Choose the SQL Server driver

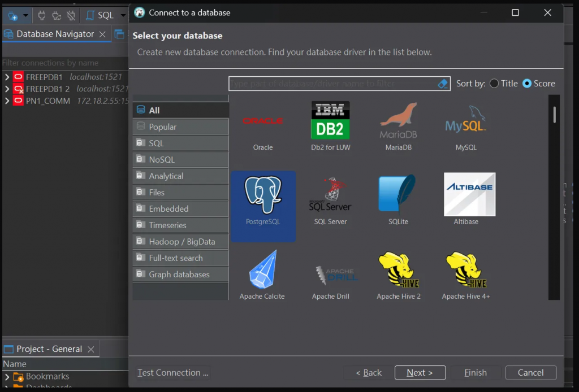pyautogui.click(x=330, y=201)
